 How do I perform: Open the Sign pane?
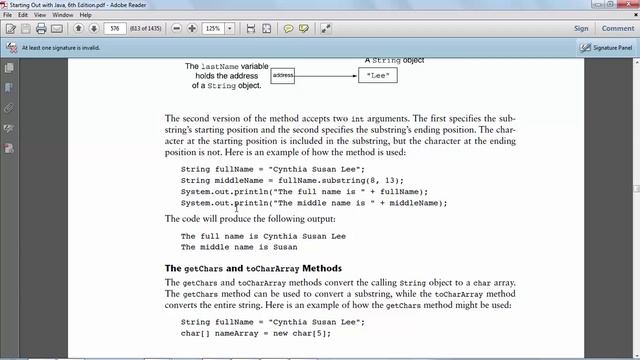[581, 29]
